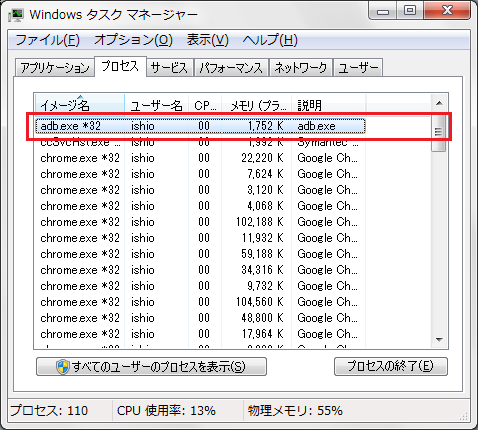The width and height of the screenshot is (478, 430).
Task: Click the プロセスの終了(E) button
Action: click(x=391, y=367)
